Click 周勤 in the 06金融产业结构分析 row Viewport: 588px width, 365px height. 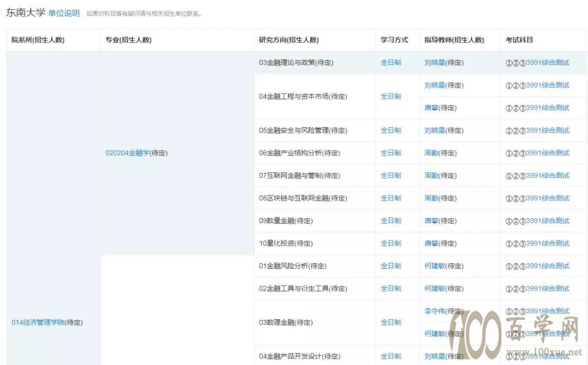pos(431,153)
